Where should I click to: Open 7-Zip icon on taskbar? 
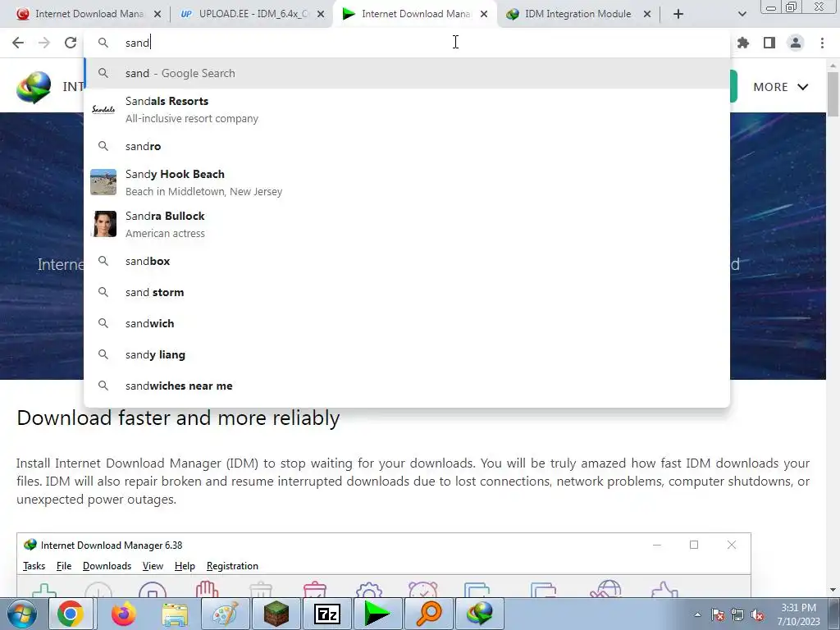[326, 614]
